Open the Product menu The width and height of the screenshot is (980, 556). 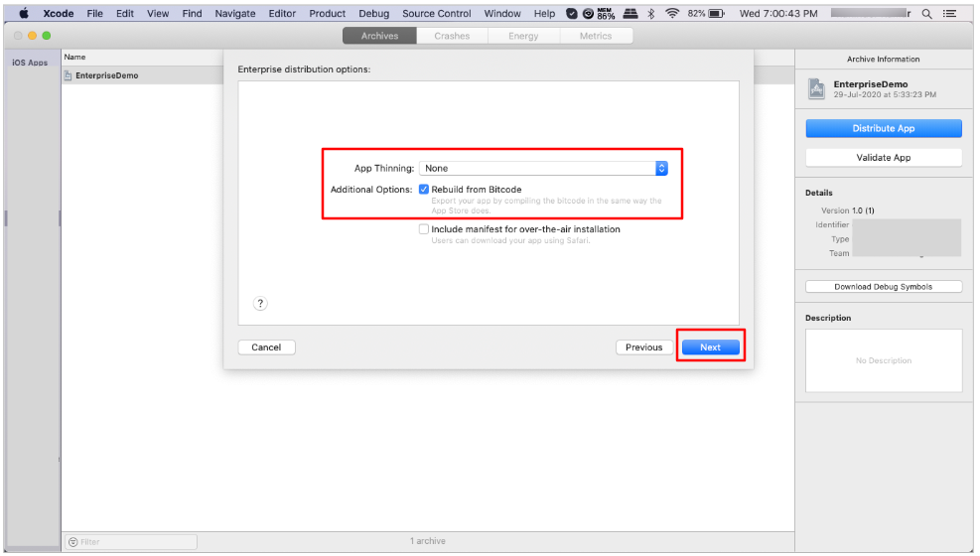(327, 13)
